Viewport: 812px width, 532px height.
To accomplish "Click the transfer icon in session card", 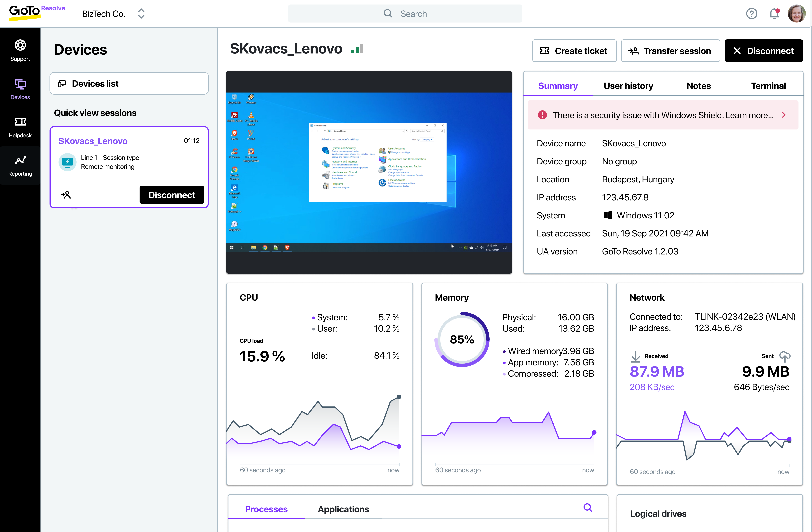I will (x=66, y=195).
